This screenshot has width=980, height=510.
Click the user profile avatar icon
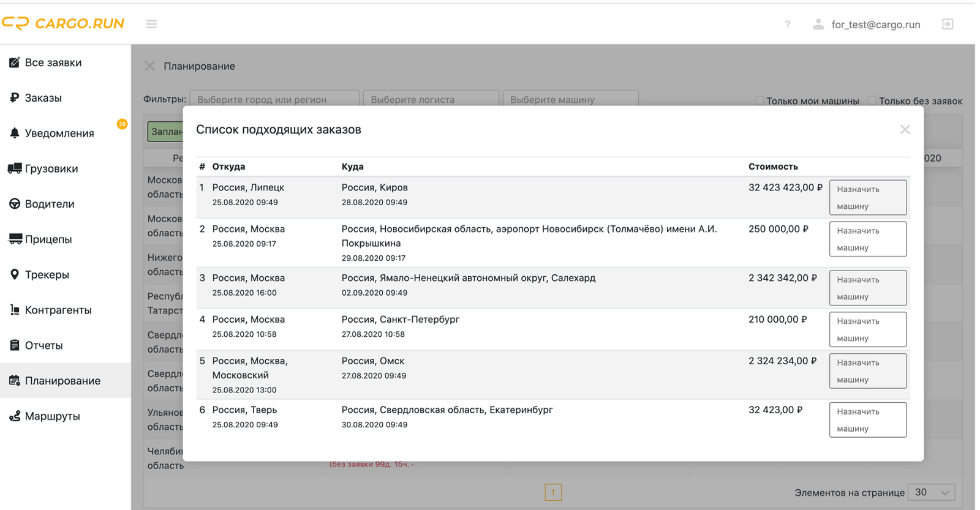click(818, 24)
